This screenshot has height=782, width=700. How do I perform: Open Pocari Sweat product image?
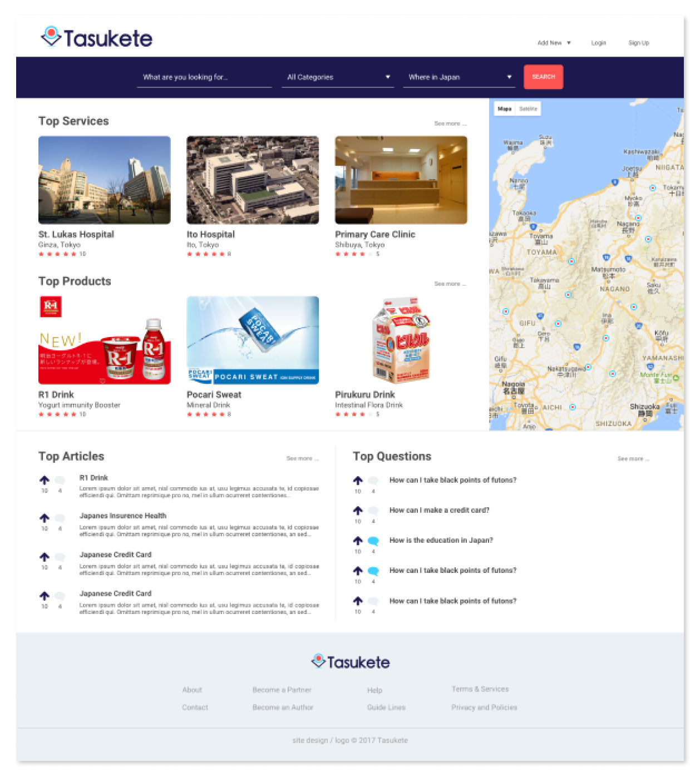point(253,340)
